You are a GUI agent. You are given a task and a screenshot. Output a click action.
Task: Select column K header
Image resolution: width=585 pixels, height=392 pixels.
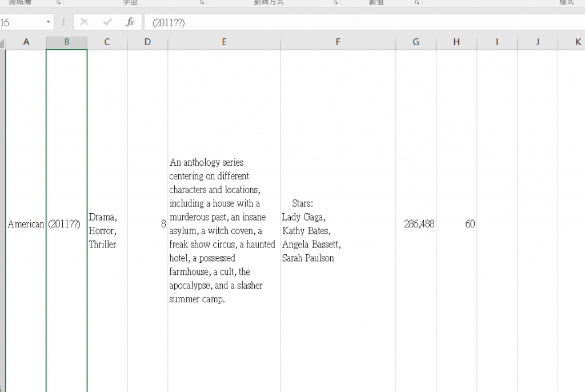click(x=571, y=42)
